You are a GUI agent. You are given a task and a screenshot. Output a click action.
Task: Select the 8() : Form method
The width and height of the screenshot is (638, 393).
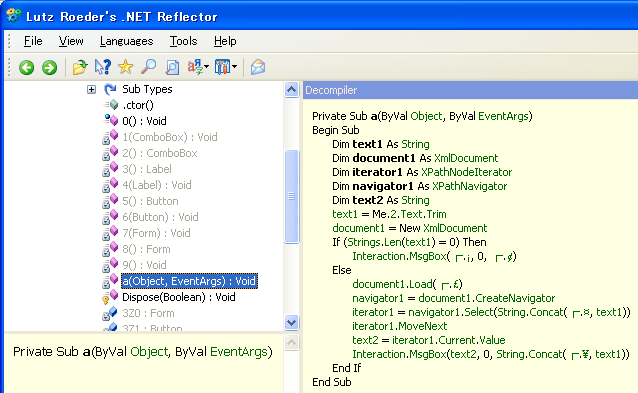click(146, 249)
